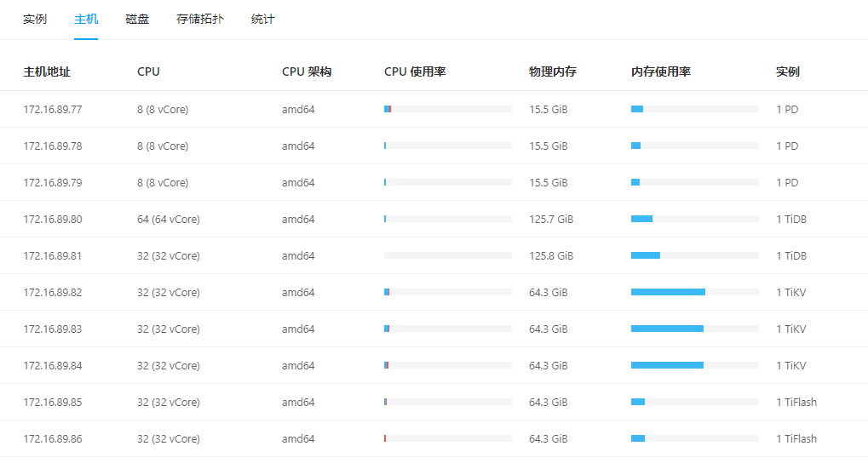Click memory usage bar for 172.16.89.82
Viewport: 868px width, 469px height.
click(x=695, y=292)
